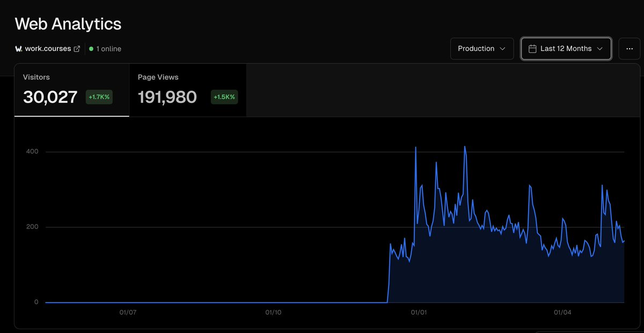Screen dimensions: 644x333
Task: Click the Production dropdown chevron
Action: (x=503, y=49)
